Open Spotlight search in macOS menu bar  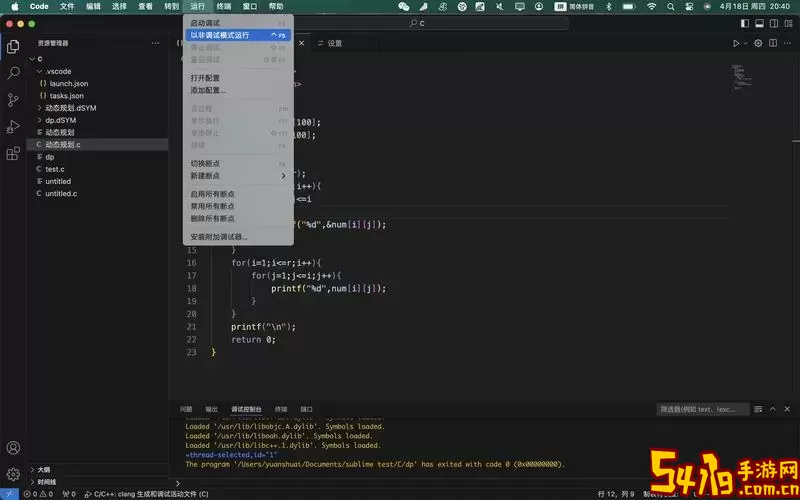[x=671, y=7]
